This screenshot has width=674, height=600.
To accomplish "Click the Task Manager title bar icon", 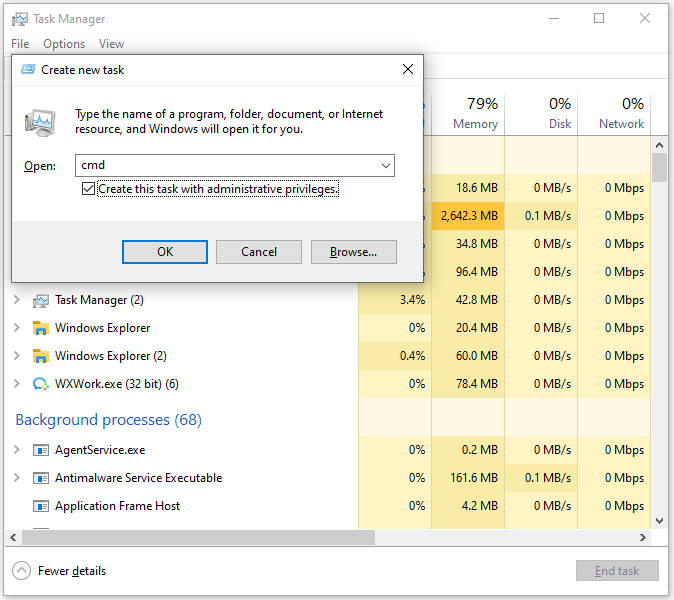I will pyautogui.click(x=19, y=19).
